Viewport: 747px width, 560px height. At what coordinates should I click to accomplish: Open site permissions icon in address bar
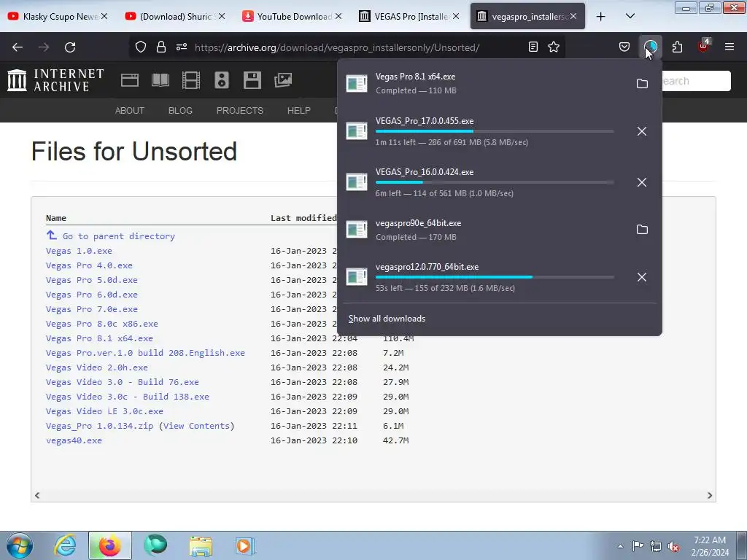coord(182,47)
